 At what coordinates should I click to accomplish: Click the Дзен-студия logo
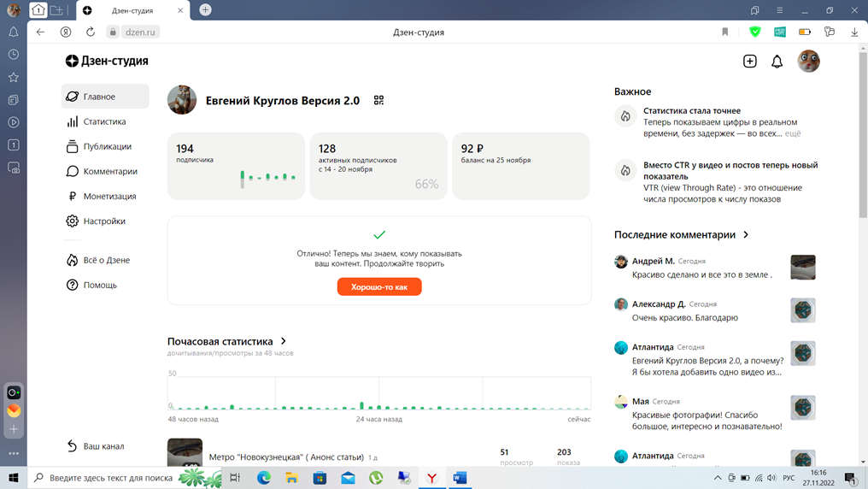click(x=107, y=61)
